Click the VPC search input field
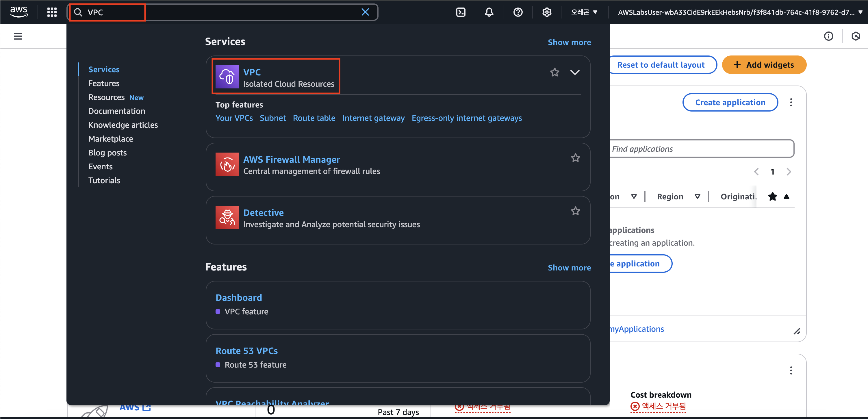The height and width of the screenshot is (419, 868). point(222,12)
